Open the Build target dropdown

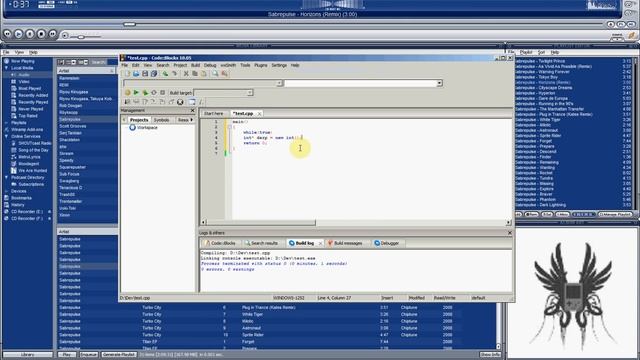[x=249, y=93]
